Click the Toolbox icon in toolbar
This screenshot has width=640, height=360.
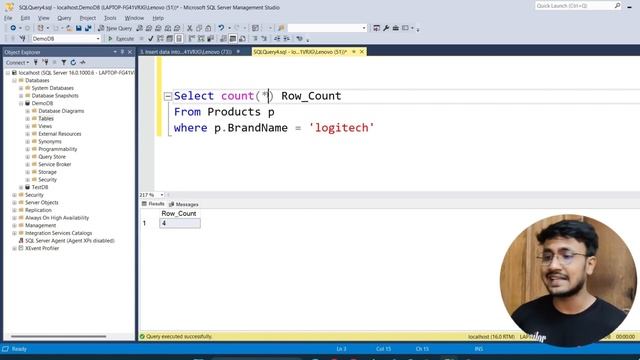[x=396, y=28]
